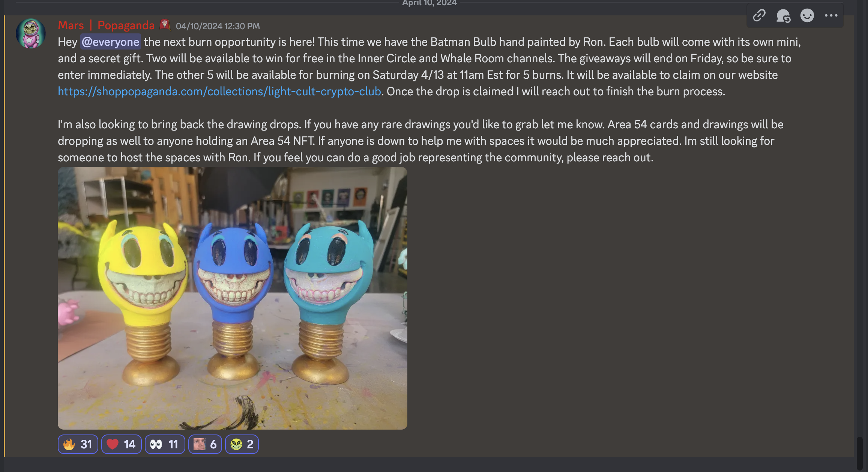Open the shoppopaganda.com light-cult-crypto-club link
Image resolution: width=868 pixels, height=472 pixels.
[219, 91]
